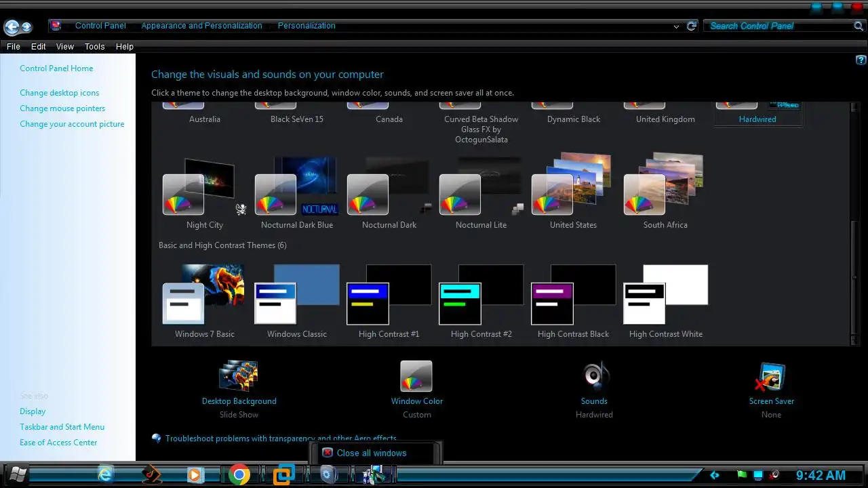Screen dimensions: 868x488
Task: Open the orange-blue squares taskbar icon
Action: tap(283, 475)
